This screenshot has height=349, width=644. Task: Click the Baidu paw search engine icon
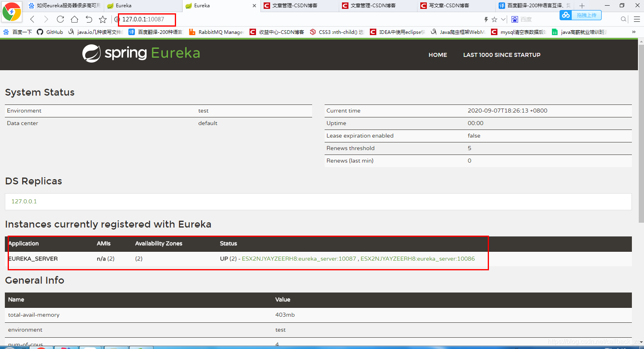pyautogui.click(x=515, y=19)
